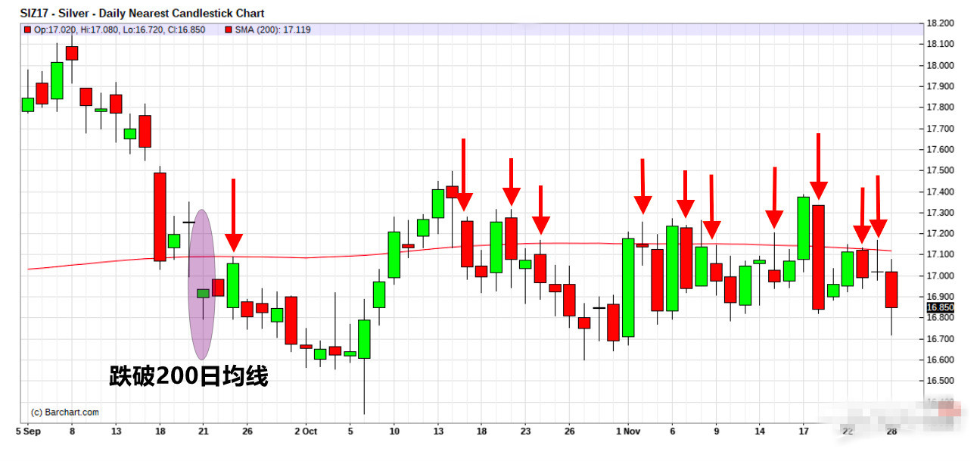Click the large red candle on 18 Sep

tap(160, 216)
